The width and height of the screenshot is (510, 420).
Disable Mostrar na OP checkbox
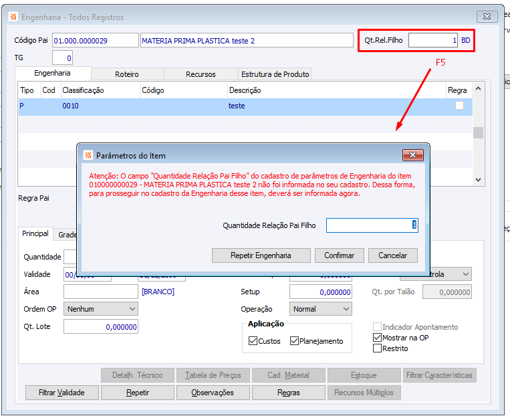tap(377, 337)
